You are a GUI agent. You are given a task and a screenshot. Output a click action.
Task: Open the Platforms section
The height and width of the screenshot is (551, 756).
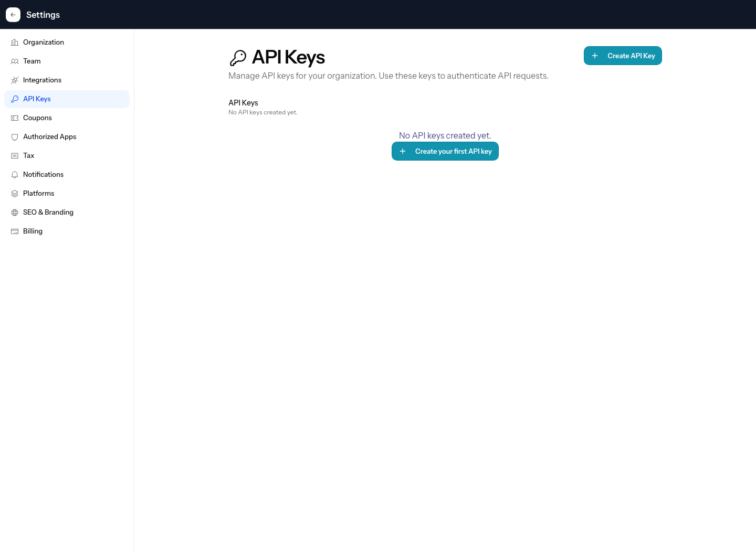[x=67, y=194]
